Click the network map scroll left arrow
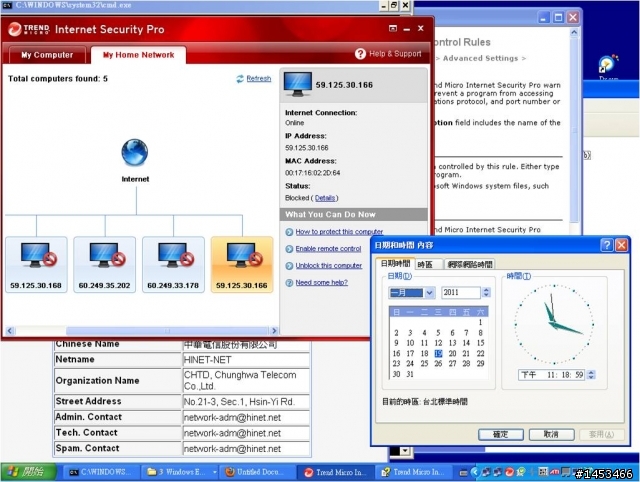The width and height of the screenshot is (640, 482). pos(10,331)
